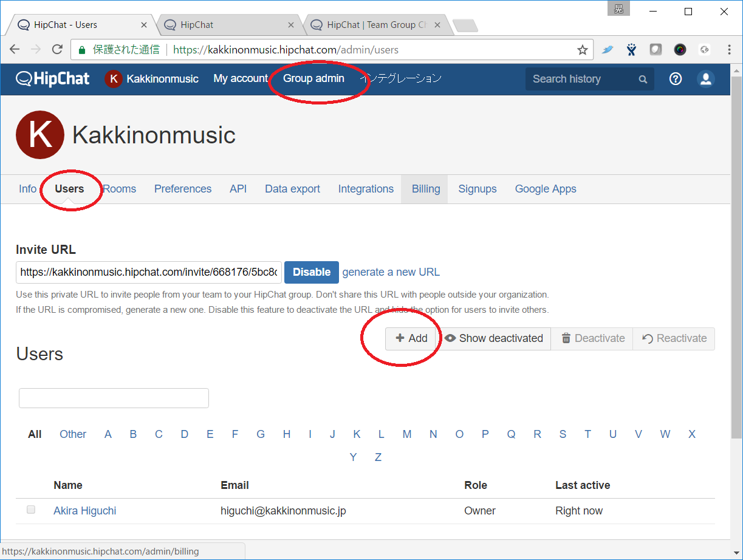Click the Invite URL text field
The image size is (743, 560).
pos(149,272)
